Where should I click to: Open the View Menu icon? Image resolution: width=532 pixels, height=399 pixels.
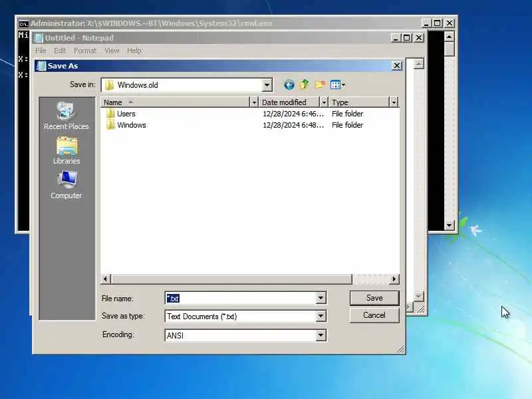tap(338, 84)
